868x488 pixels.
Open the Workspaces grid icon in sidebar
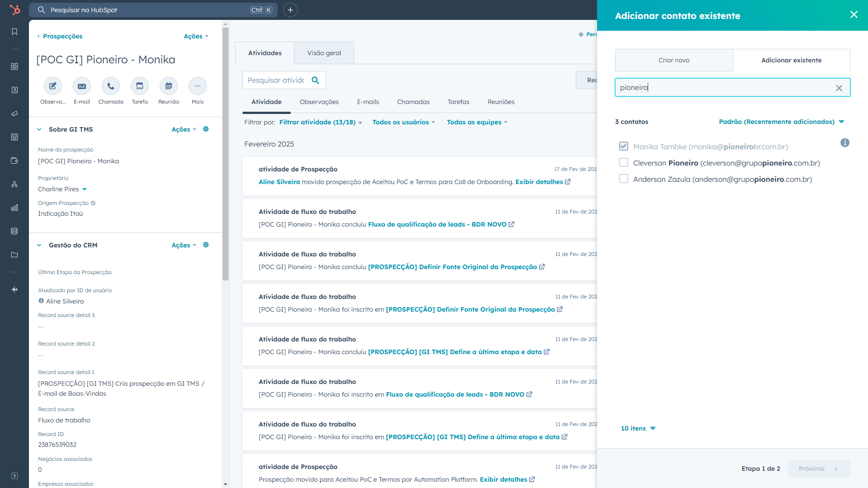pyautogui.click(x=14, y=66)
